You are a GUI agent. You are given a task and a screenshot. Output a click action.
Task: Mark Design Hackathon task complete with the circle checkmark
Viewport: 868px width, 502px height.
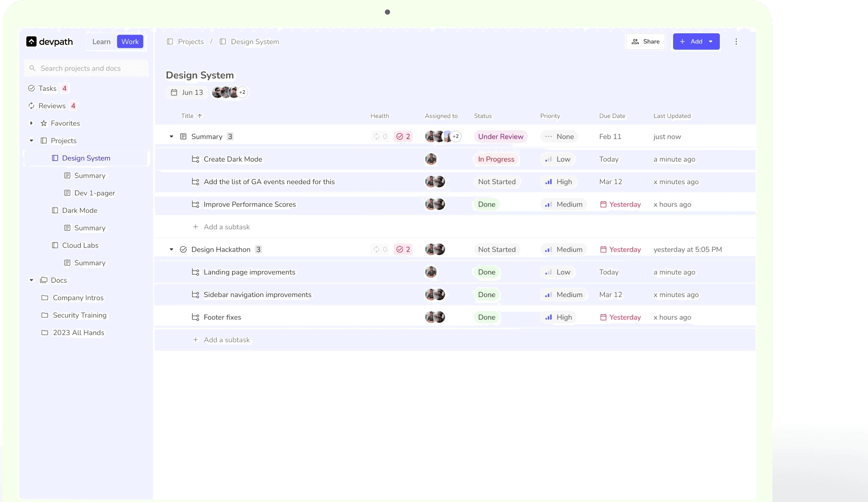click(183, 250)
